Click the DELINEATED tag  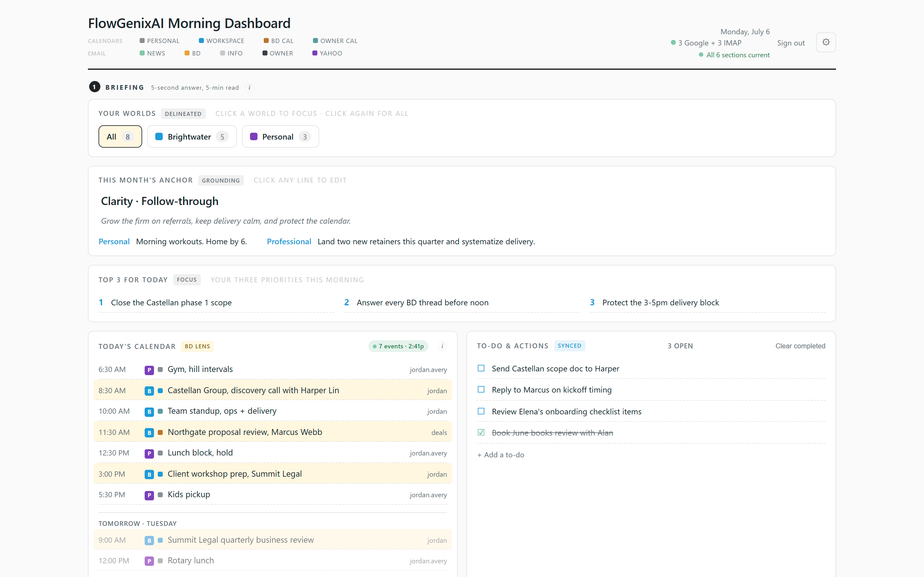pyautogui.click(x=183, y=114)
